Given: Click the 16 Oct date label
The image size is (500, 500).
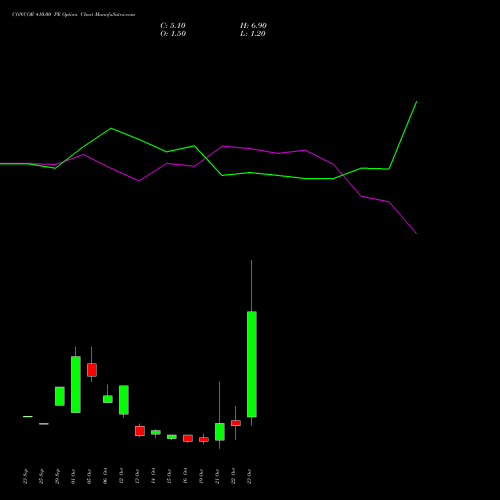Looking at the screenshot, I should (x=186, y=476).
